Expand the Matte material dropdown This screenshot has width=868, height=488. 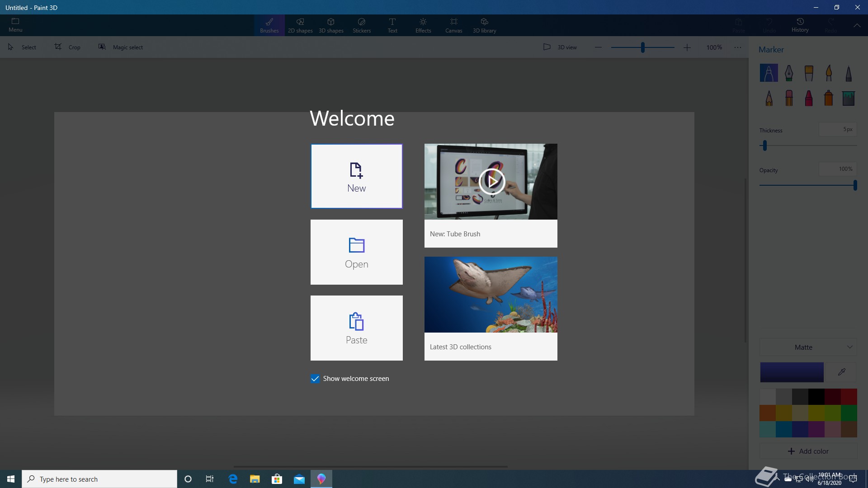click(808, 347)
